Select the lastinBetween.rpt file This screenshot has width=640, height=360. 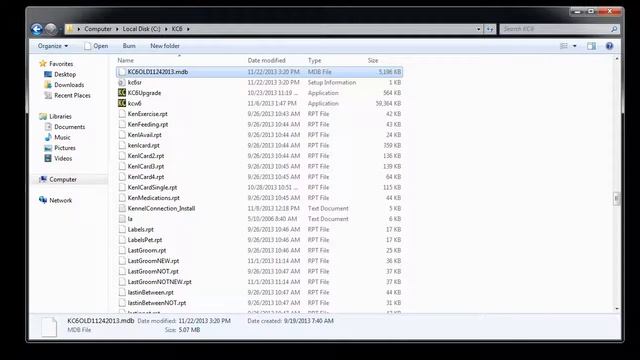click(x=151, y=292)
